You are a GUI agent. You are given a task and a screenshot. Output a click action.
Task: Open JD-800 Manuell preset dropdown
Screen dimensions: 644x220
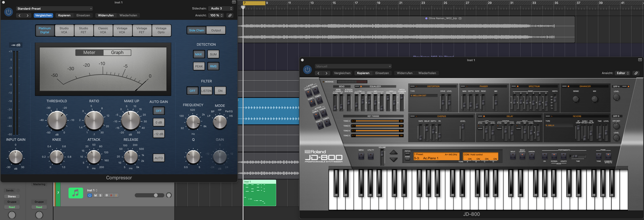353,66
